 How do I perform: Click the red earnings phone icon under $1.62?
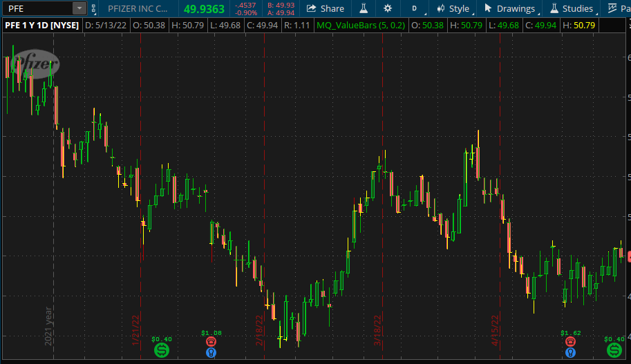(x=570, y=342)
